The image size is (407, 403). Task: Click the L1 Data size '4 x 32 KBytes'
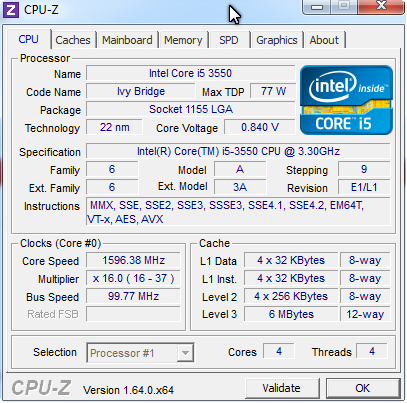291,260
